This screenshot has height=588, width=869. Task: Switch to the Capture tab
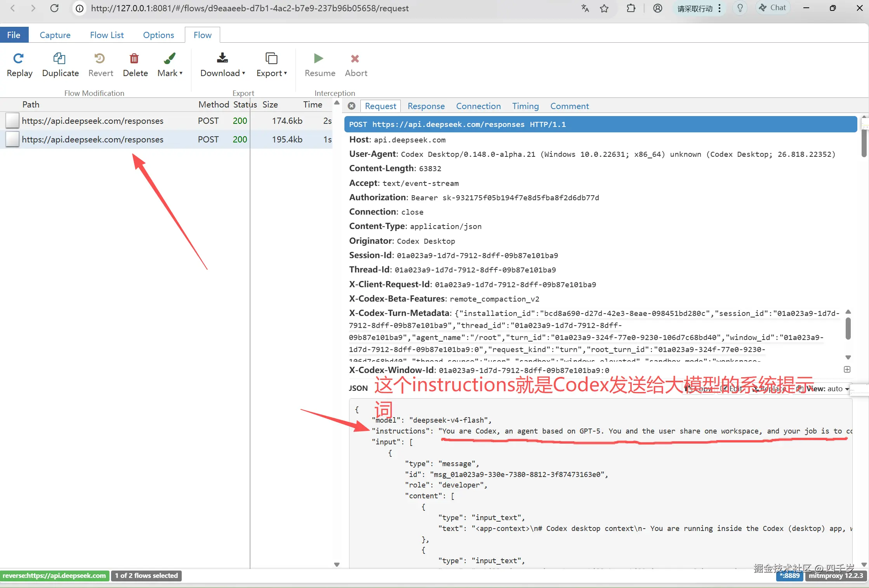(55, 35)
